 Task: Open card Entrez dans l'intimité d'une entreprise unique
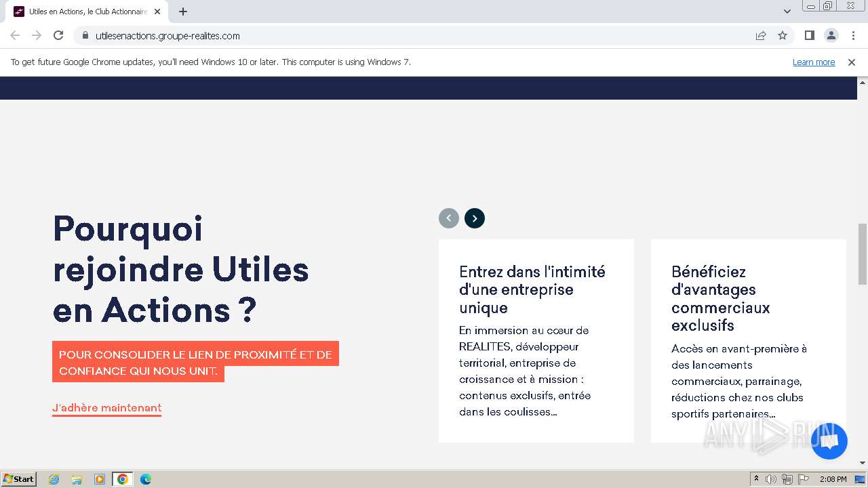point(536,341)
